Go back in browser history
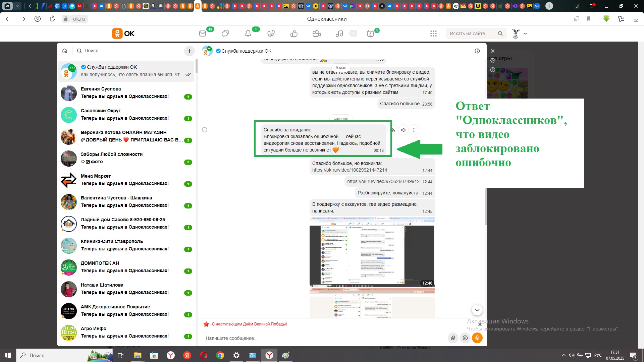This screenshot has height=362, width=644. click(8, 19)
